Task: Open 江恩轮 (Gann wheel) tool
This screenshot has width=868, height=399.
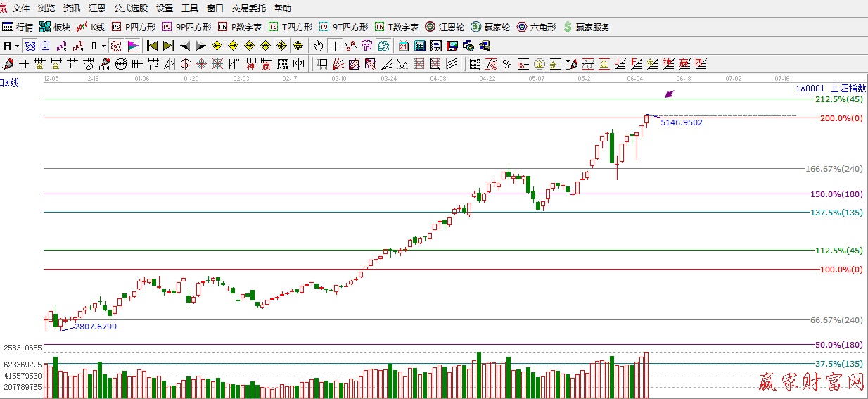Action: [x=445, y=27]
